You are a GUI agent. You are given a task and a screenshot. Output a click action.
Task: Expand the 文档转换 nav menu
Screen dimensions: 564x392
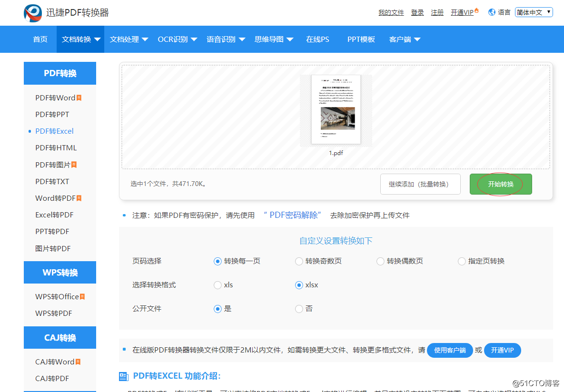80,39
